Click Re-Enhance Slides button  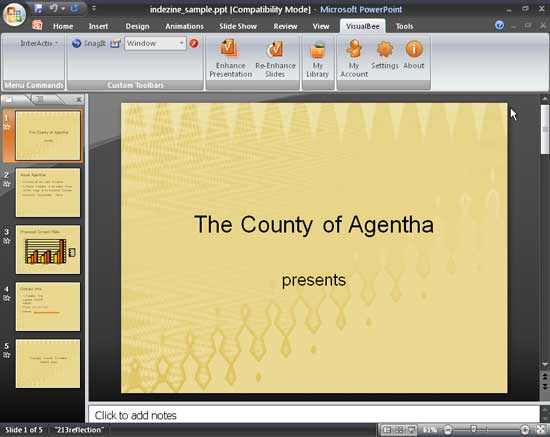pyautogui.click(x=275, y=58)
